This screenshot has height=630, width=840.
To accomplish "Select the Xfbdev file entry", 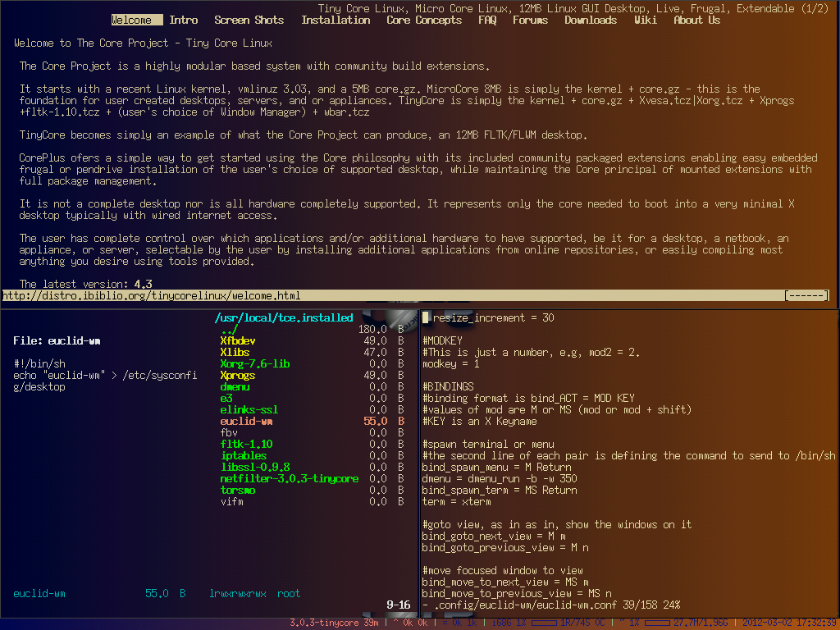I will (238, 340).
